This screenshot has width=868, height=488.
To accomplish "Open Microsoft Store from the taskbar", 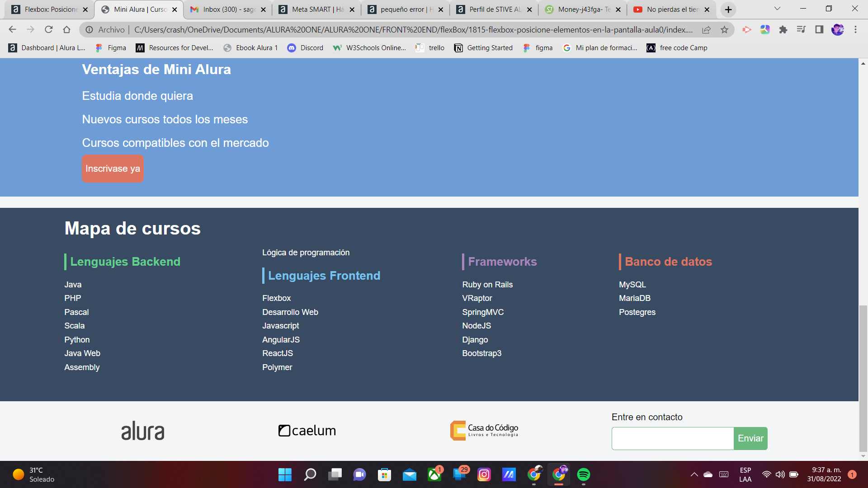I will 384,474.
